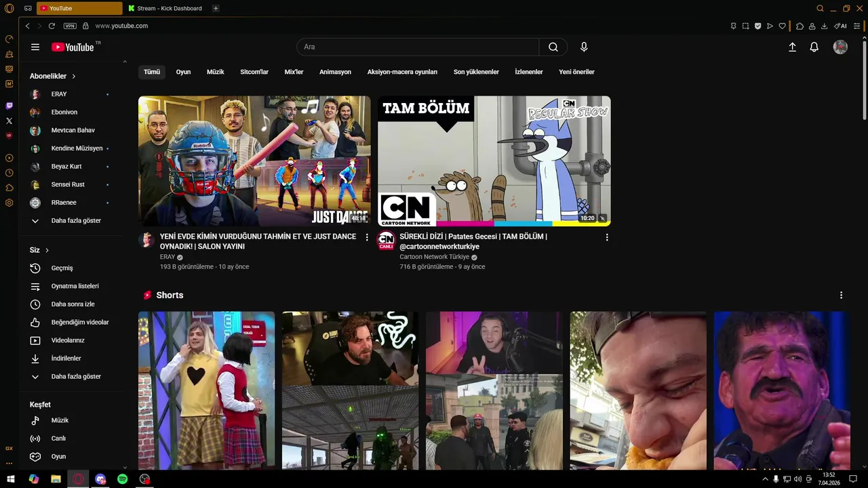Open Easy Setup sliders icon
Viewport: 868px width, 488px height.
[857, 26]
